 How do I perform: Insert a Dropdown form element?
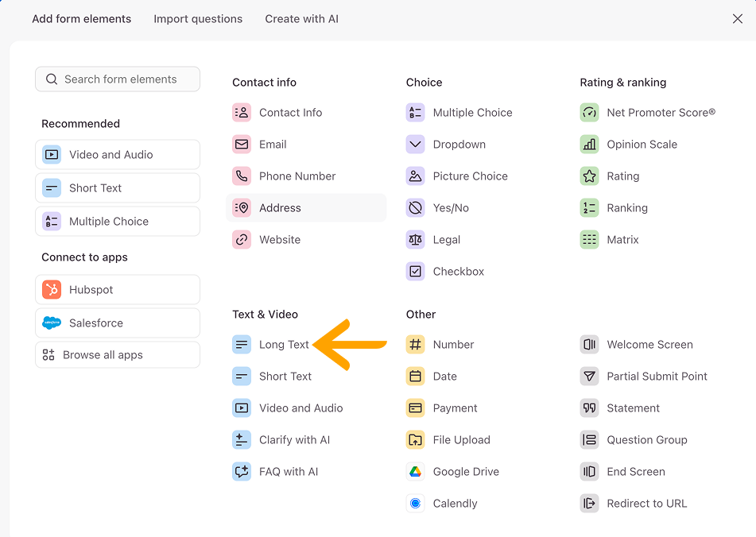point(459,145)
